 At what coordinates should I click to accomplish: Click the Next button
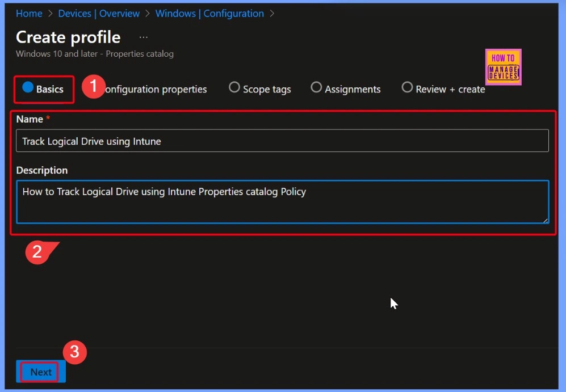pyautogui.click(x=40, y=372)
